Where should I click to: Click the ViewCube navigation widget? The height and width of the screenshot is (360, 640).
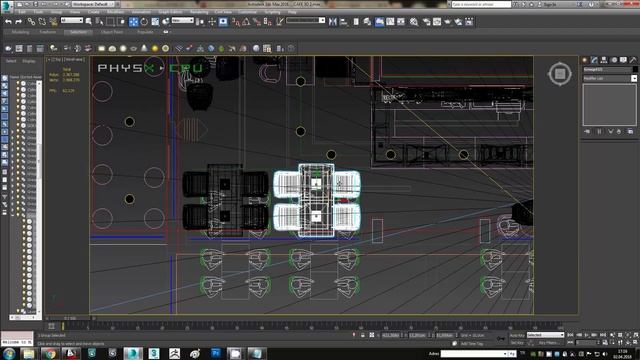point(560,74)
